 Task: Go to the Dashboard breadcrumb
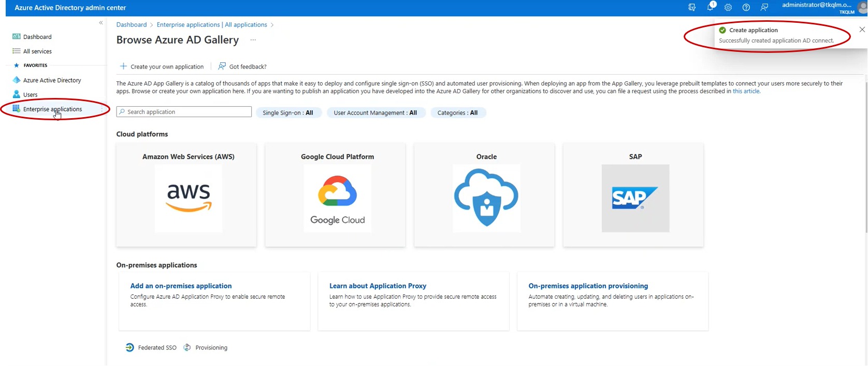pyautogui.click(x=132, y=24)
